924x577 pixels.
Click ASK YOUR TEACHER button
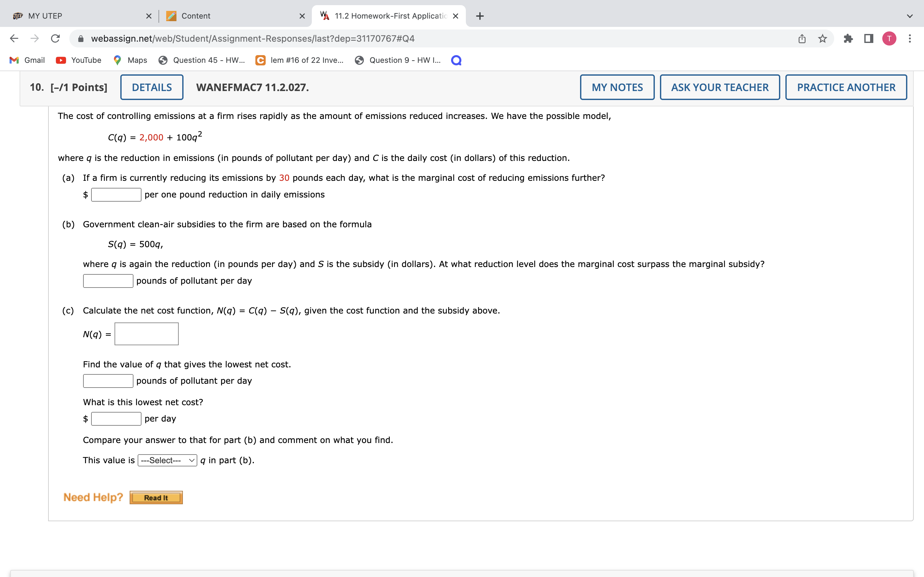720,88
